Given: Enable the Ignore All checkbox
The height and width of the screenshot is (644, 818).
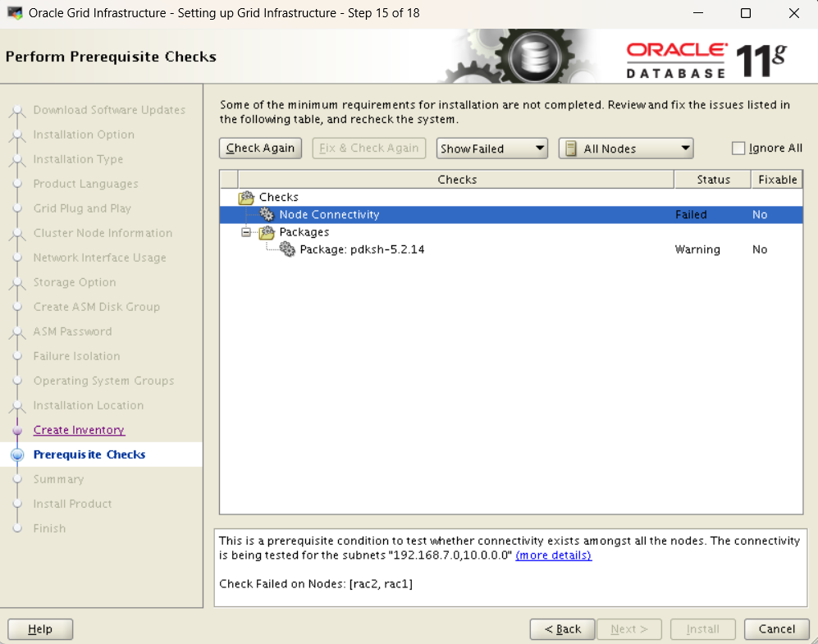Looking at the screenshot, I should [738, 148].
